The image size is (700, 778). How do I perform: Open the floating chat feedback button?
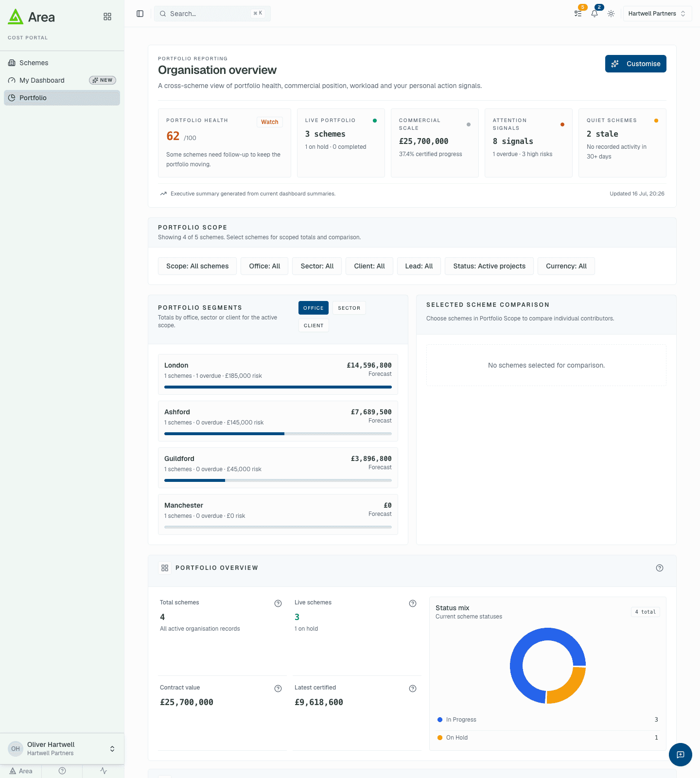coord(681,755)
